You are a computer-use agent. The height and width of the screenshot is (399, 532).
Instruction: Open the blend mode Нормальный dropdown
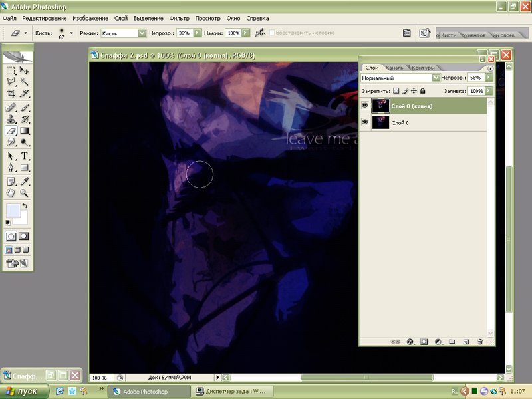tap(436, 78)
